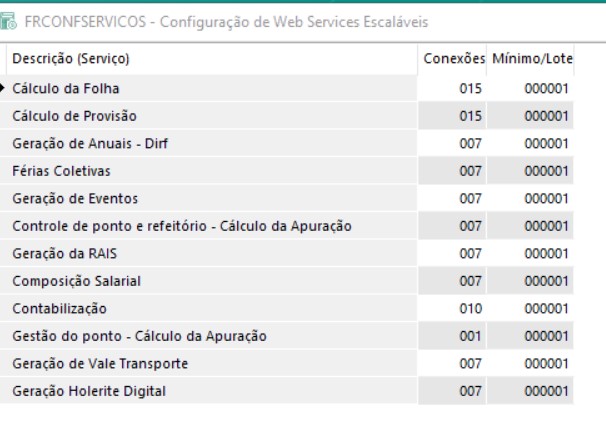Click Conexões value for Contabilização

(470, 308)
